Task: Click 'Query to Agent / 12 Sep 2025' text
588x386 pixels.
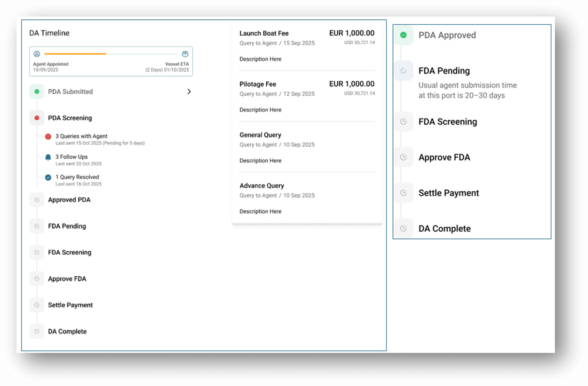Action: [x=277, y=94]
